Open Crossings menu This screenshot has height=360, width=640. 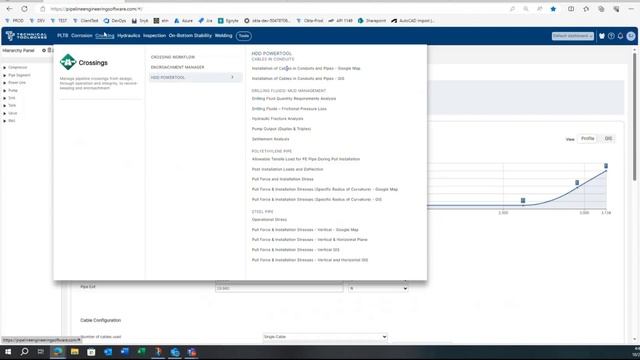pos(104,36)
